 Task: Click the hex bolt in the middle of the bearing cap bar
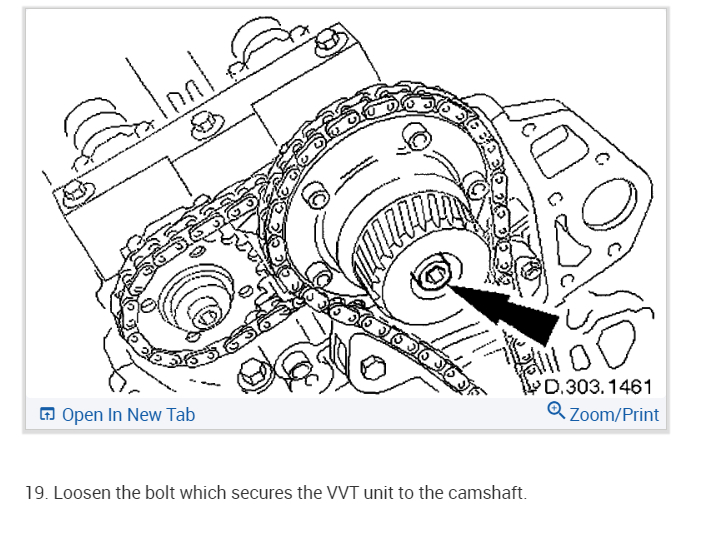pos(203,124)
